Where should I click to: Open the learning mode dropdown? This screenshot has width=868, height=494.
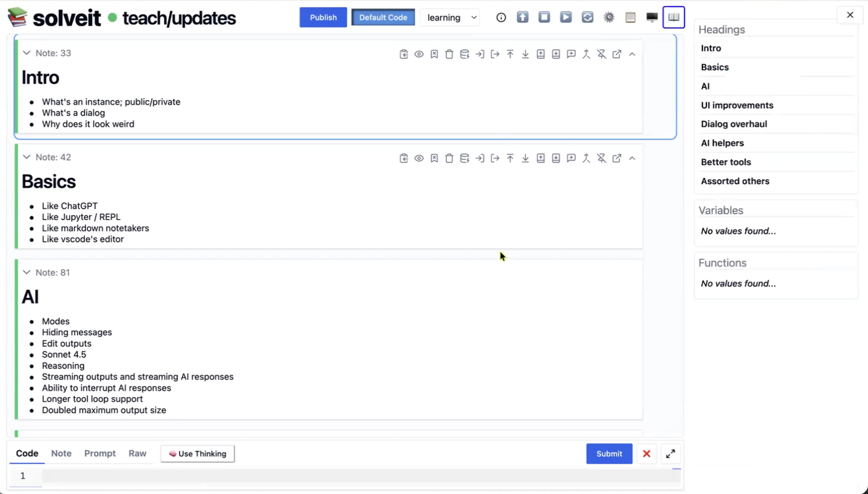click(451, 18)
